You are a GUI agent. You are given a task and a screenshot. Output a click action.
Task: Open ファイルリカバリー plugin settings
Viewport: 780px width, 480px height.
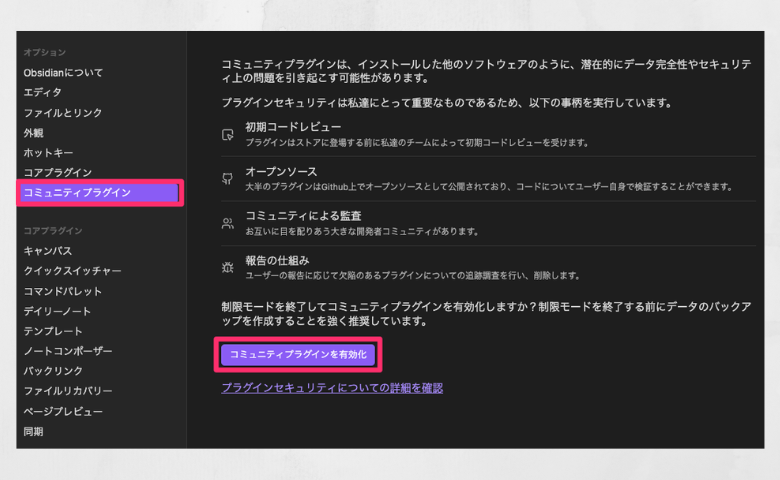(x=68, y=391)
